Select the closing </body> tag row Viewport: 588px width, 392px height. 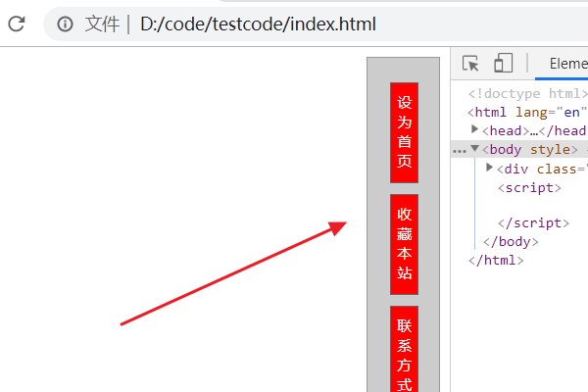pyautogui.click(x=511, y=242)
